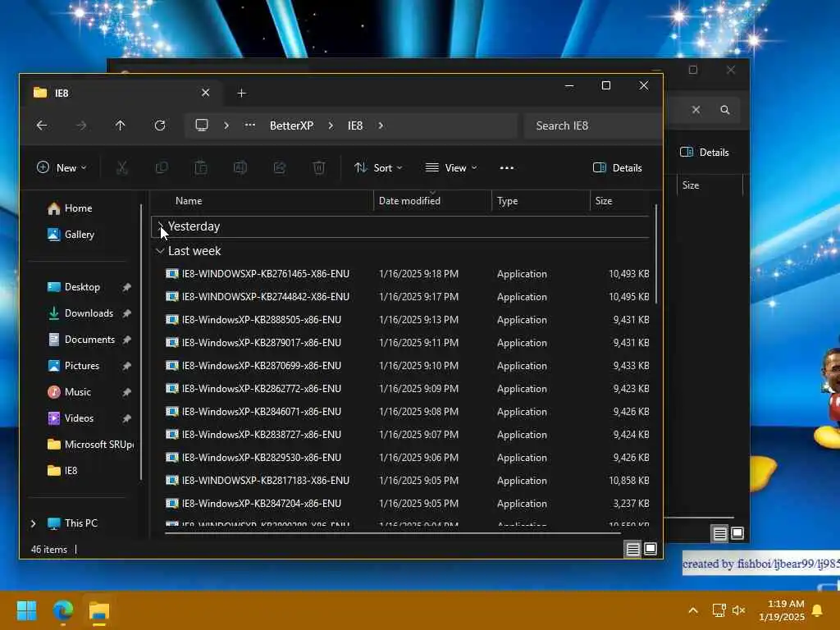Click the icon of IE8-WINDOWSXP-KB2817183-X86-ENU
This screenshot has width=840, height=630.
[x=172, y=481]
